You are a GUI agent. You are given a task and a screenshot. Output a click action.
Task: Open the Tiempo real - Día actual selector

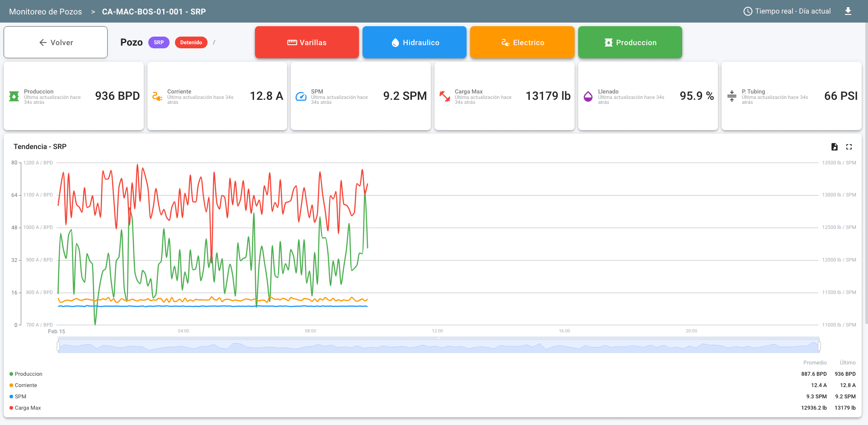(792, 11)
